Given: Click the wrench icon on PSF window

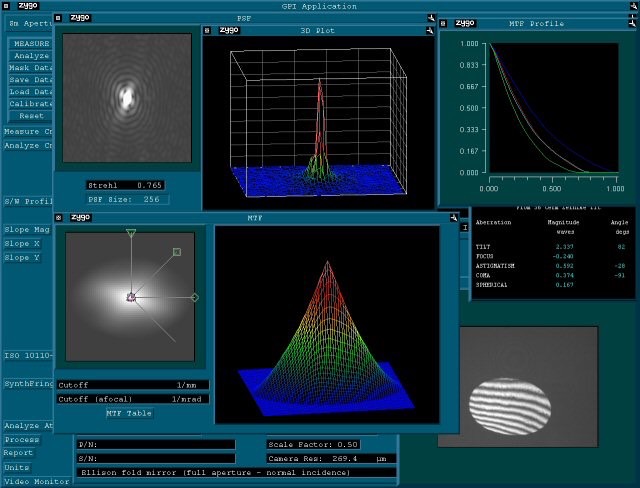Looking at the screenshot, I should point(430,18).
